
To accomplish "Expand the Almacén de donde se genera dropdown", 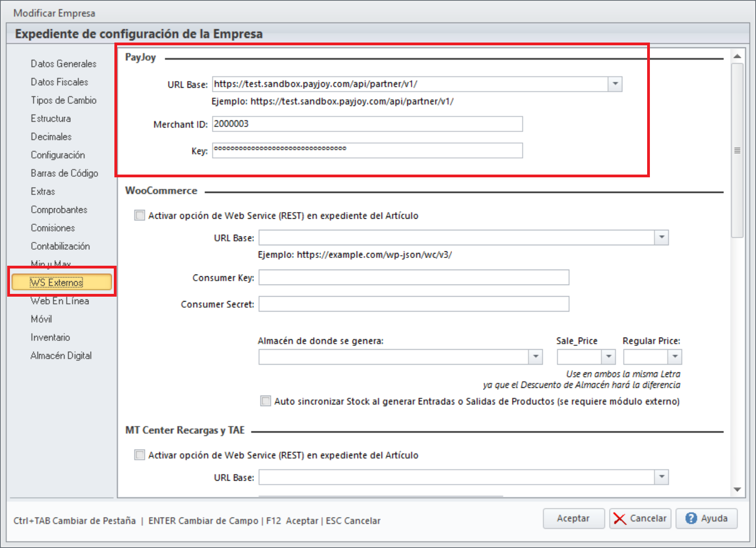I will pos(535,357).
